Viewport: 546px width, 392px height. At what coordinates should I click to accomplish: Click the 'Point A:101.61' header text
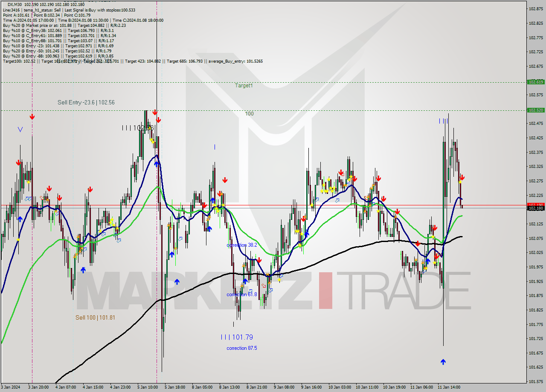(17, 15)
